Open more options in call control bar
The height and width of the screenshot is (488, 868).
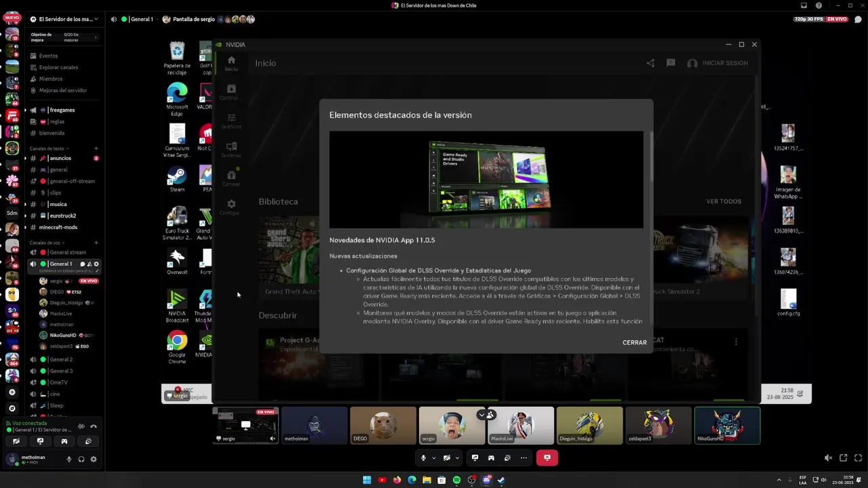pos(524,458)
